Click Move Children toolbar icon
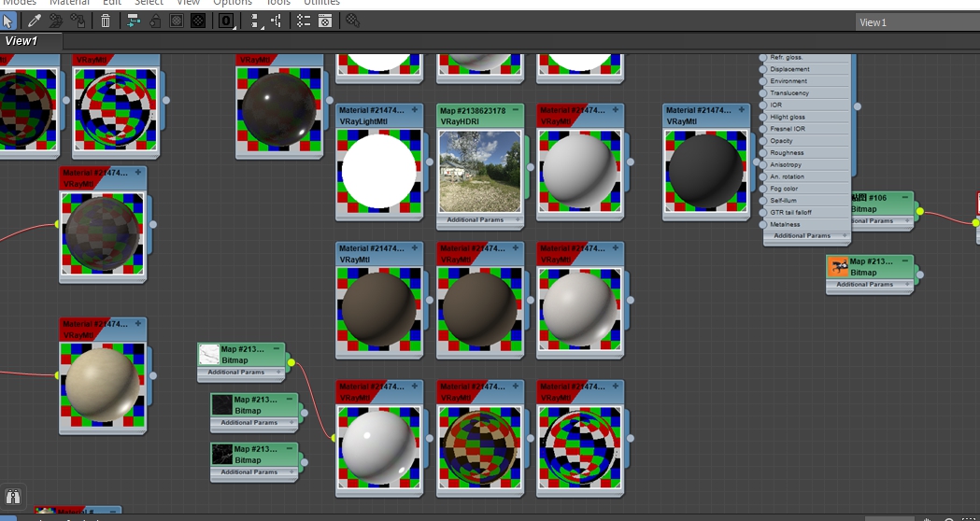Viewport: 980px width, 521px height. (134, 20)
